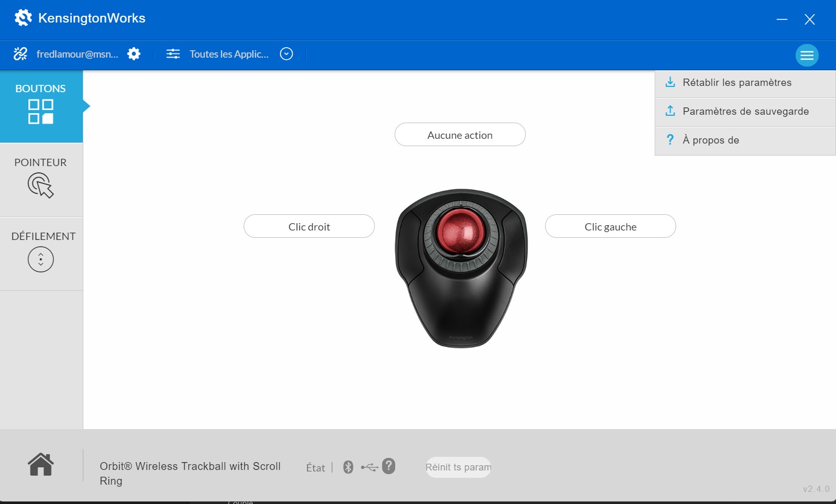Go to home via the house icon
The height and width of the screenshot is (504, 836).
point(41,465)
